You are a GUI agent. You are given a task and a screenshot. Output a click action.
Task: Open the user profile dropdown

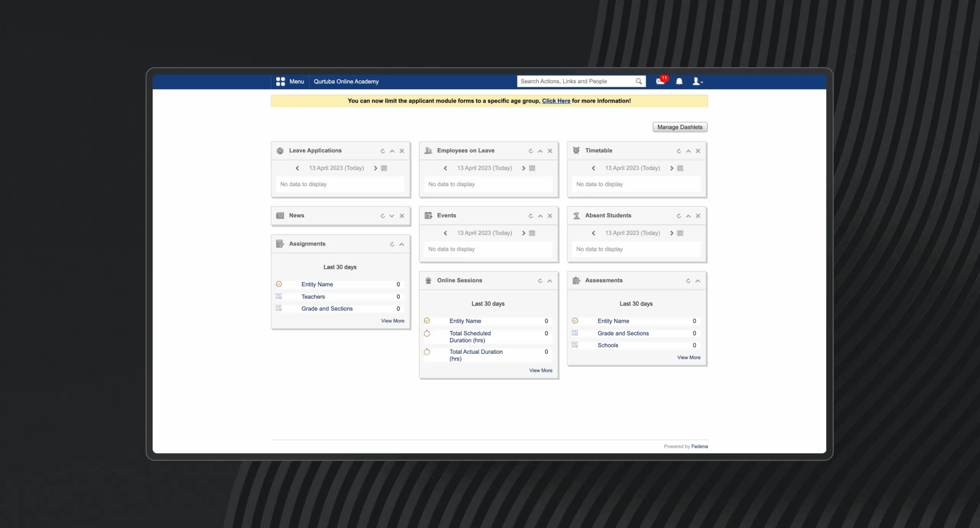pyautogui.click(x=697, y=81)
